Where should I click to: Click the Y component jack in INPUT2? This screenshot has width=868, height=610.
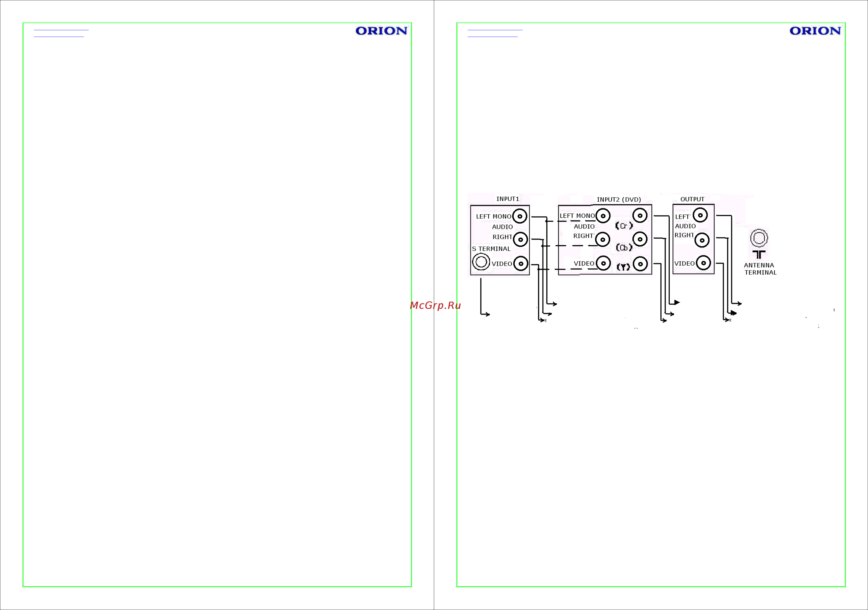coord(640,264)
